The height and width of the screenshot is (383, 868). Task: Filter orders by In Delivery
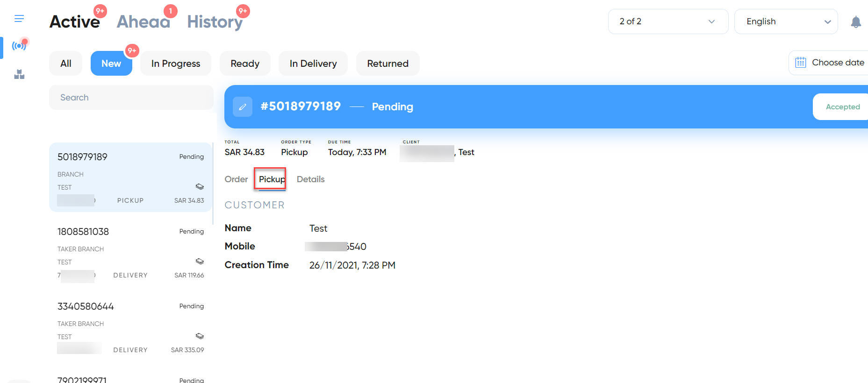point(313,64)
